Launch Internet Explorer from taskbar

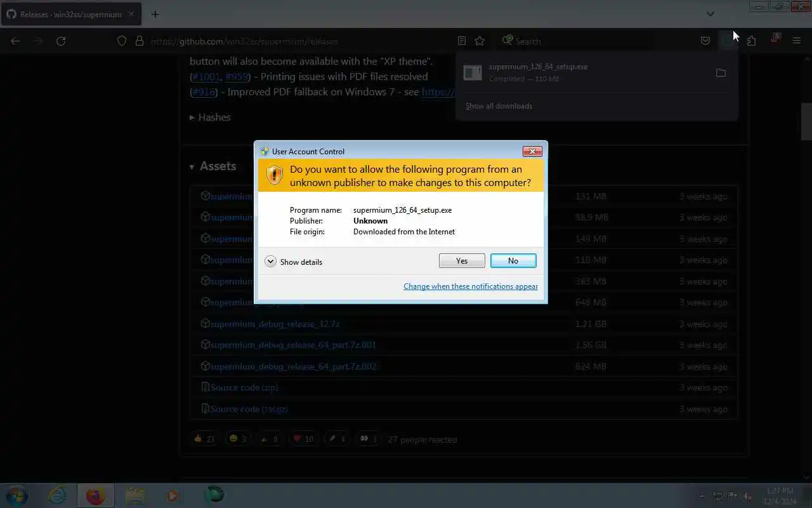56,495
